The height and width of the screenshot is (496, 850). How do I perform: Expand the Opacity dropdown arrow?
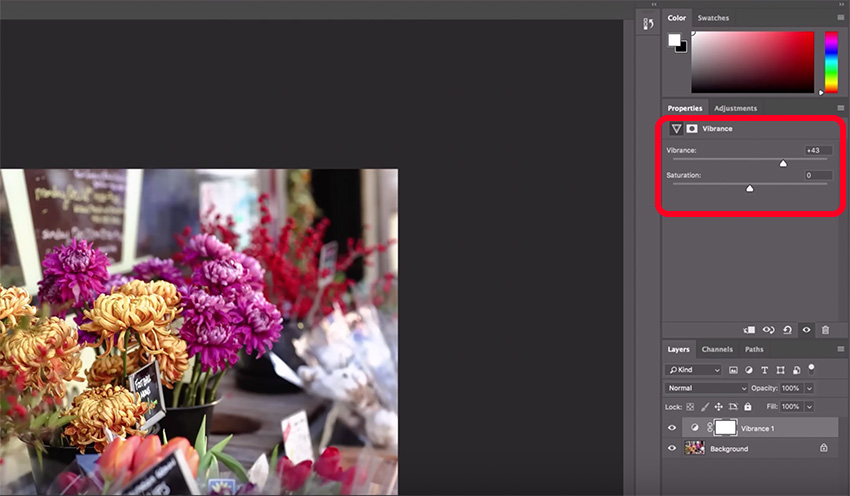click(809, 388)
